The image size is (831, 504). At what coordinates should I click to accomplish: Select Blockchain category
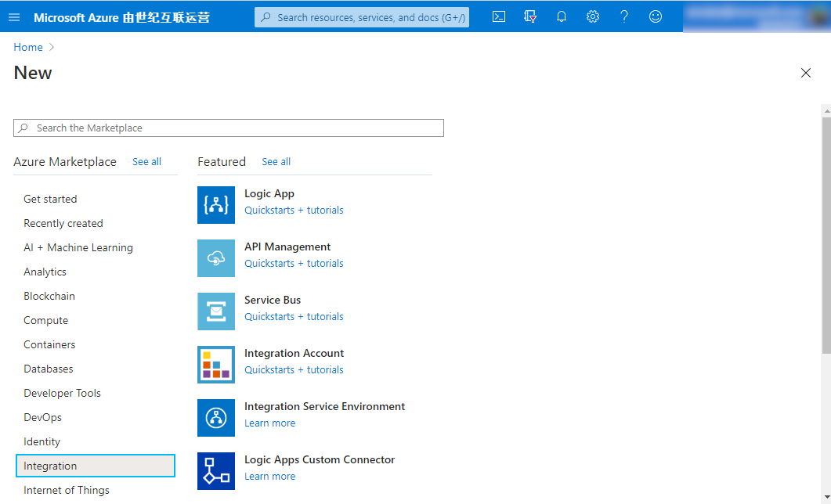pyautogui.click(x=49, y=297)
